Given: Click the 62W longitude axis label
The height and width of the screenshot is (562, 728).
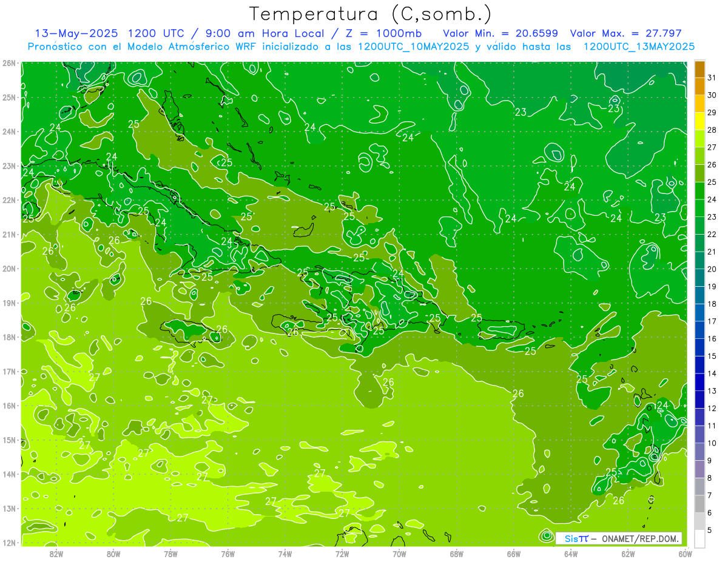Looking at the screenshot, I should point(628,553).
